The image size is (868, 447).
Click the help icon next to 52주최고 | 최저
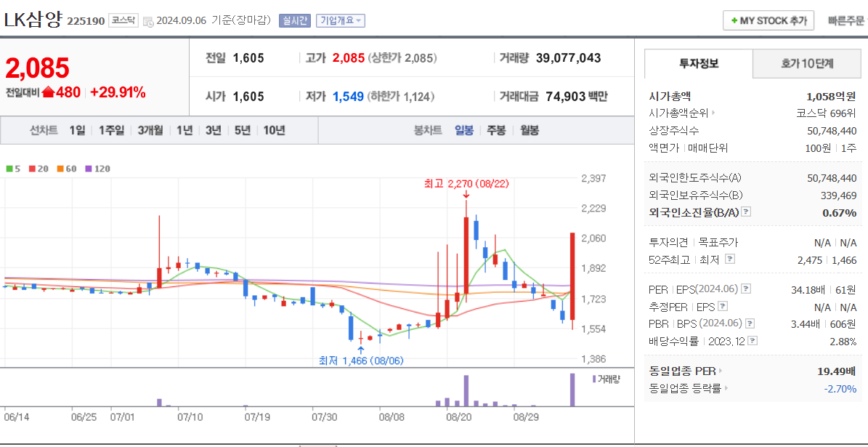(729, 259)
